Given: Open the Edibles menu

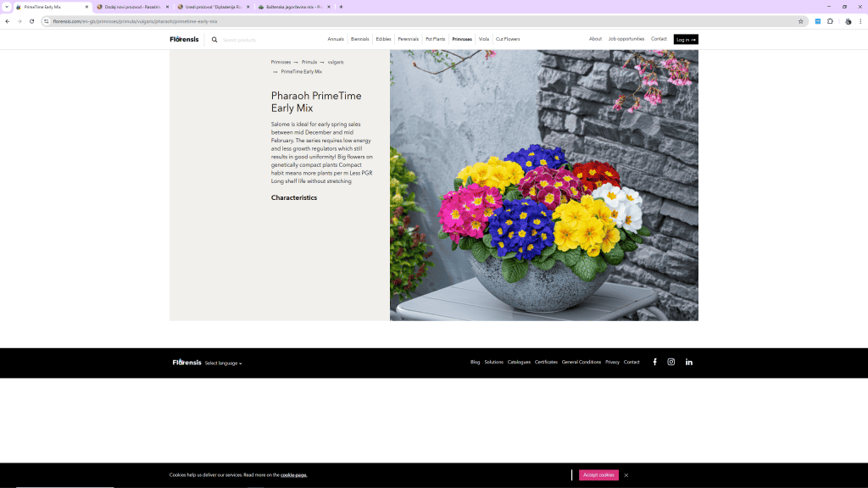Looking at the screenshot, I should (x=383, y=39).
